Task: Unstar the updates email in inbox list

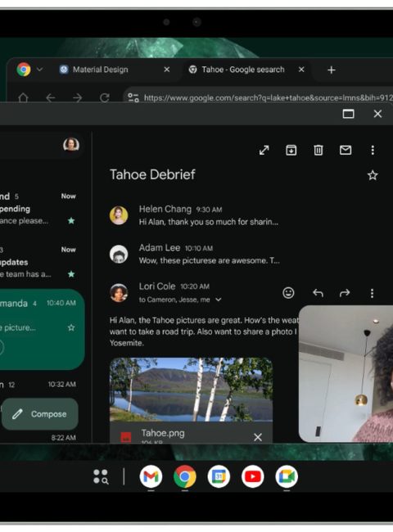Action: (71, 274)
